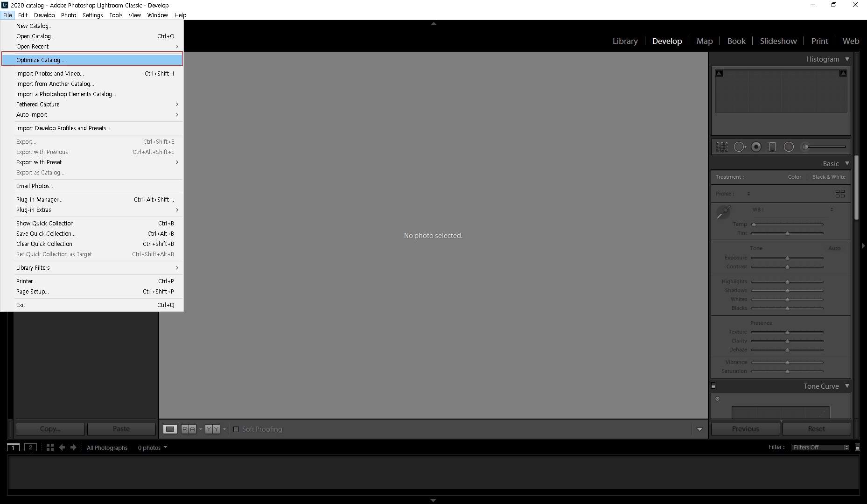
Task: Open the Profile dropdown
Action: pyautogui.click(x=748, y=194)
